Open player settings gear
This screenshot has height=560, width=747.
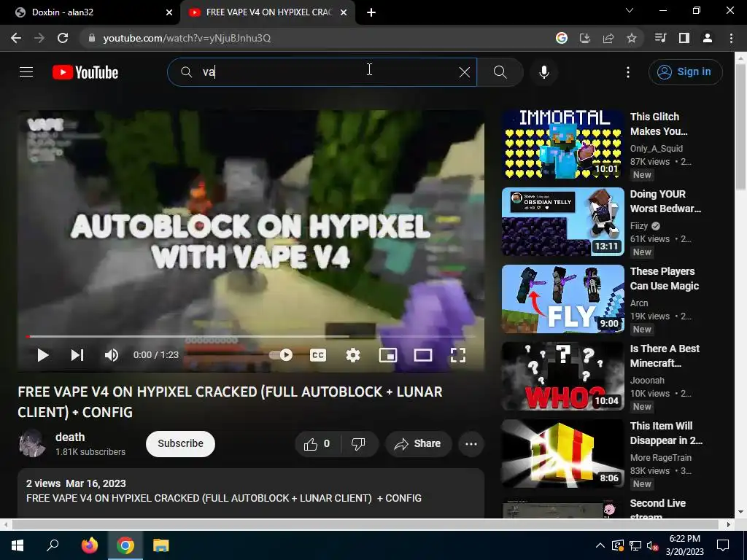tap(353, 355)
